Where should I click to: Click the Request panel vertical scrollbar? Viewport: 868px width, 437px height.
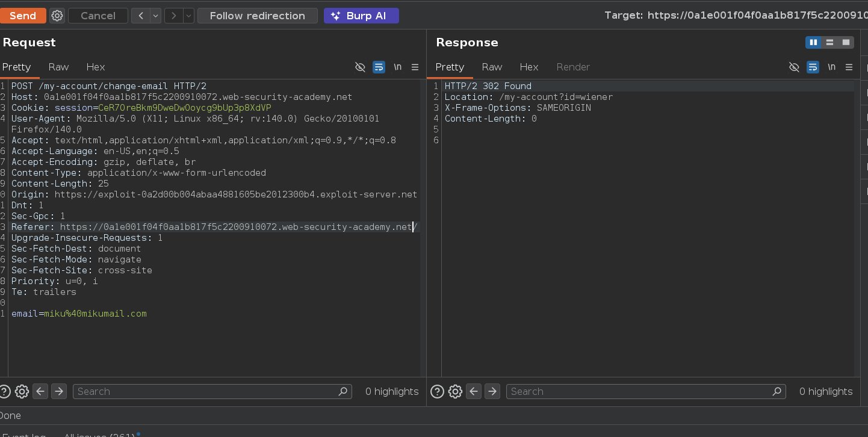[x=423, y=229]
